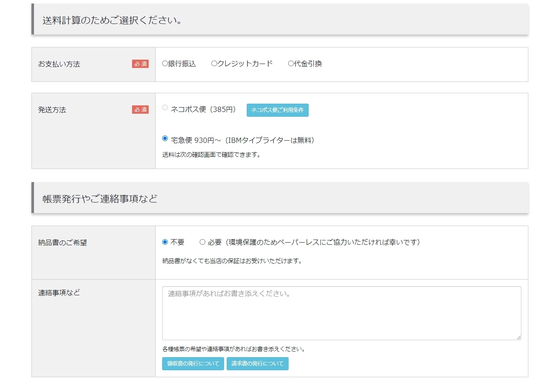Click the 連絡事項など row label
The height and width of the screenshot is (392, 558).
point(59,293)
